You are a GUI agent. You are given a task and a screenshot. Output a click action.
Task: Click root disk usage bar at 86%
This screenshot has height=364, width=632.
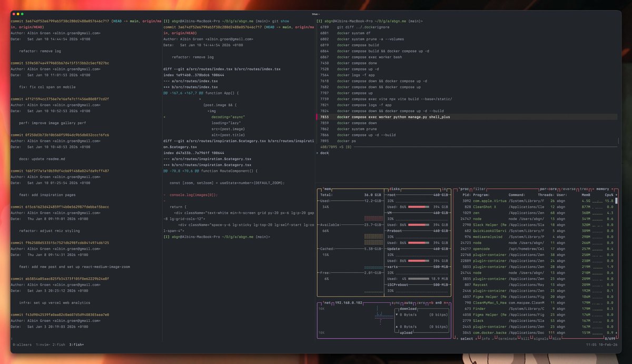click(x=419, y=207)
